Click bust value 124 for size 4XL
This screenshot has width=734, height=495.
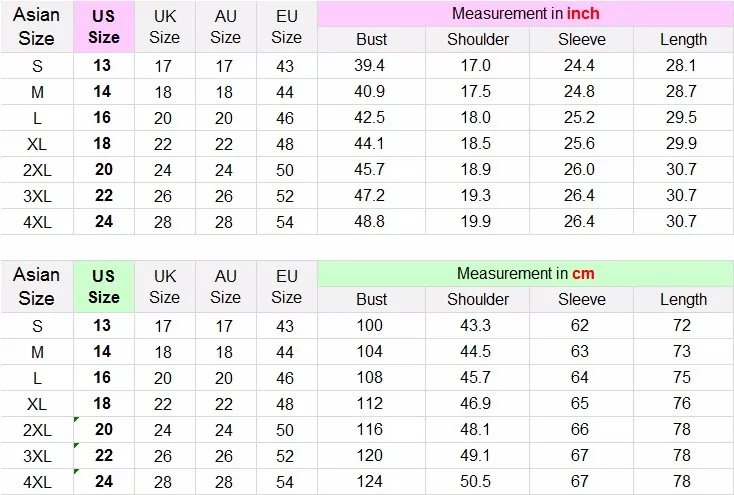369,481
